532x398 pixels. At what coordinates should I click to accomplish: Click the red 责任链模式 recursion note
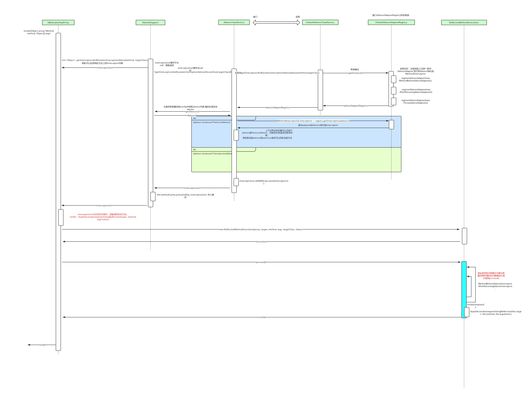point(491,276)
